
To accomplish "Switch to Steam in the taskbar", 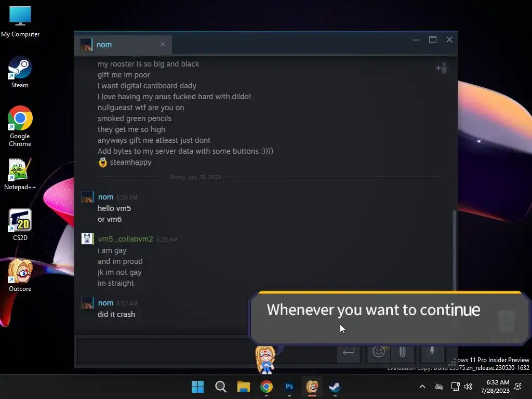I will 335,387.
